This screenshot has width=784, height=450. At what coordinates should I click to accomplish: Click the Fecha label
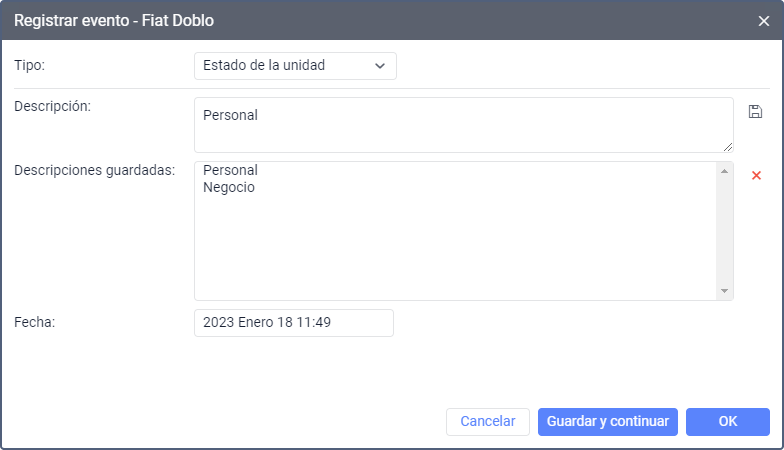34,322
